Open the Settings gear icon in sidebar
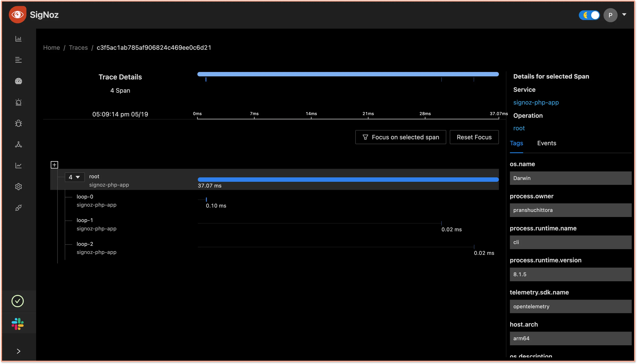Viewport: 637px width, 364px height. (18, 187)
